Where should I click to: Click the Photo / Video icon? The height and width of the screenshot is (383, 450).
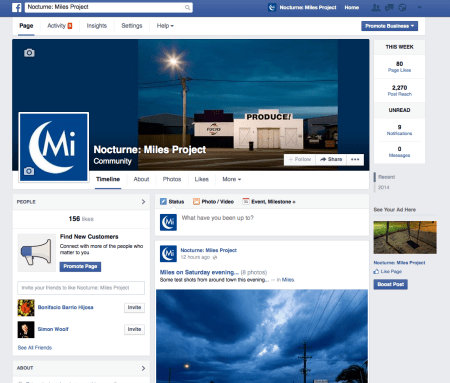click(x=196, y=201)
